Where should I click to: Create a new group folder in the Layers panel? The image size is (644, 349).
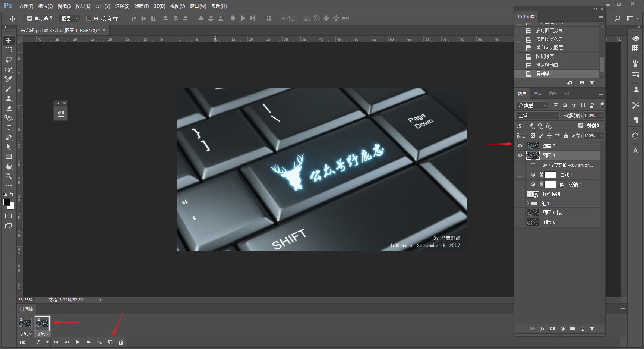pos(572,329)
